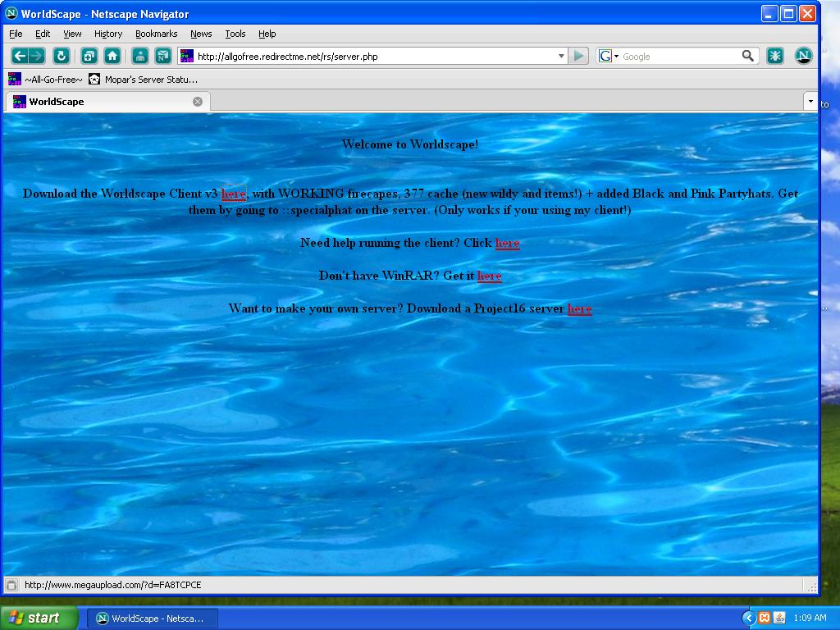Click the person silhouette toolbar icon

tap(139, 56)
